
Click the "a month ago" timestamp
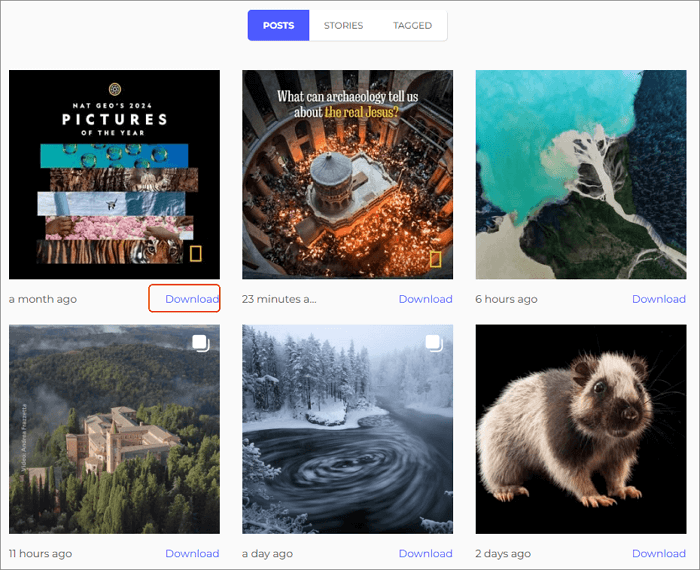tap(43, 299)
